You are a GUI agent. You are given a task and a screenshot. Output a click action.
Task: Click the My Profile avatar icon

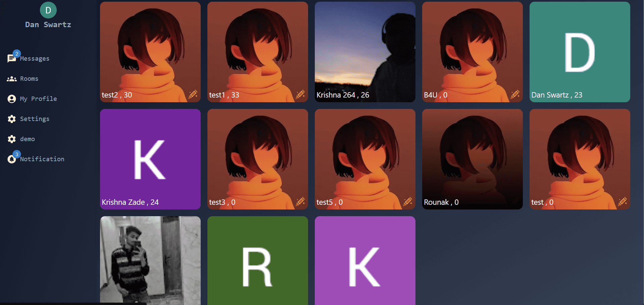tap(12, 99)
